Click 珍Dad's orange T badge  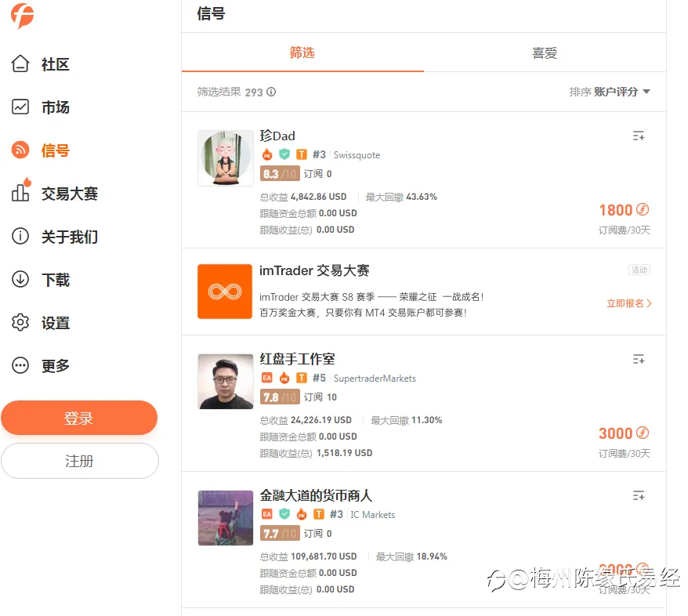[x=302, y=154]
